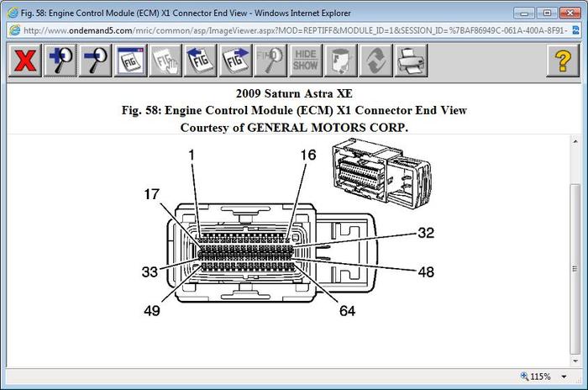Zoom in with the plus magnifier tool

(60, 61)
